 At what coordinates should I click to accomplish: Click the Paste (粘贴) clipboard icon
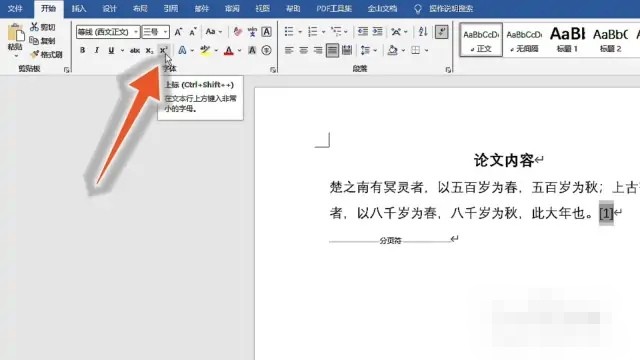coord(16,32)
